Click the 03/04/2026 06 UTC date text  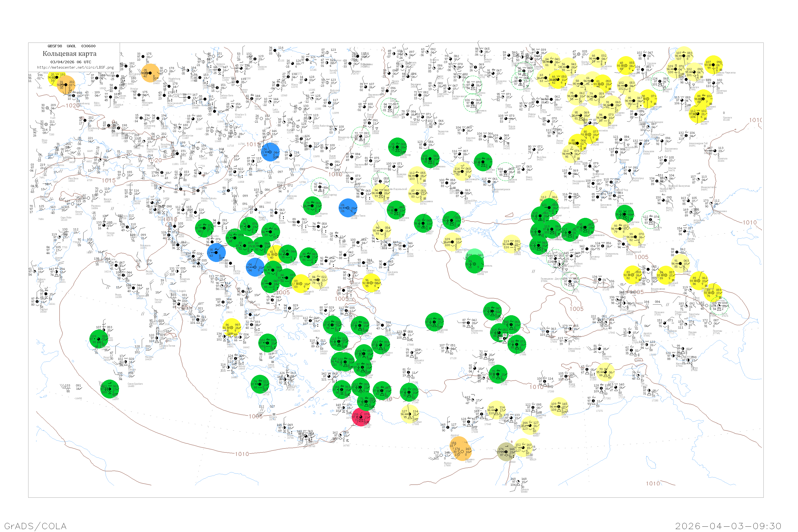click(70, 62)
